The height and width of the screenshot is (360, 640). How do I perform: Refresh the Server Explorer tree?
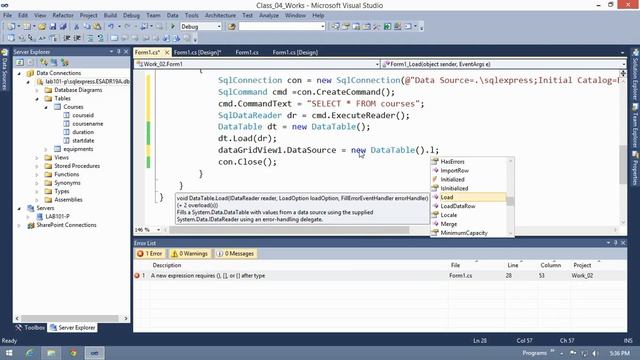tap(20, 62)
